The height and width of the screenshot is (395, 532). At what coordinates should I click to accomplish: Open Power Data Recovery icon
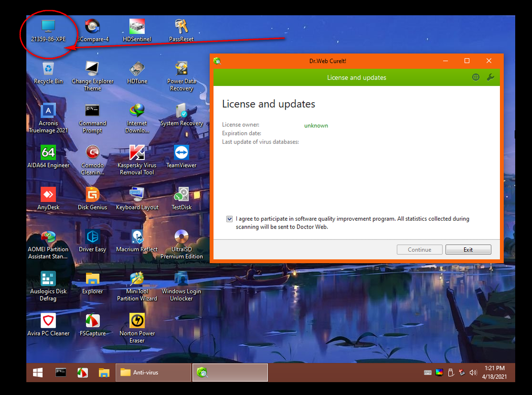[181, 76]
